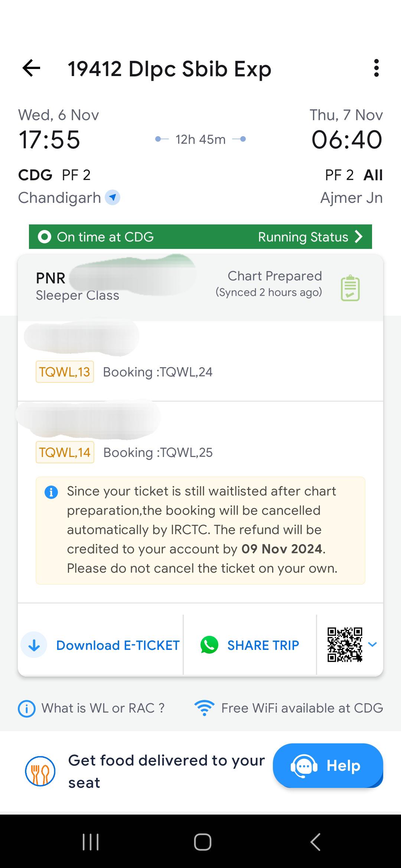
Task: Tap the info icon in the refund notice
Action: click(52, 492)
